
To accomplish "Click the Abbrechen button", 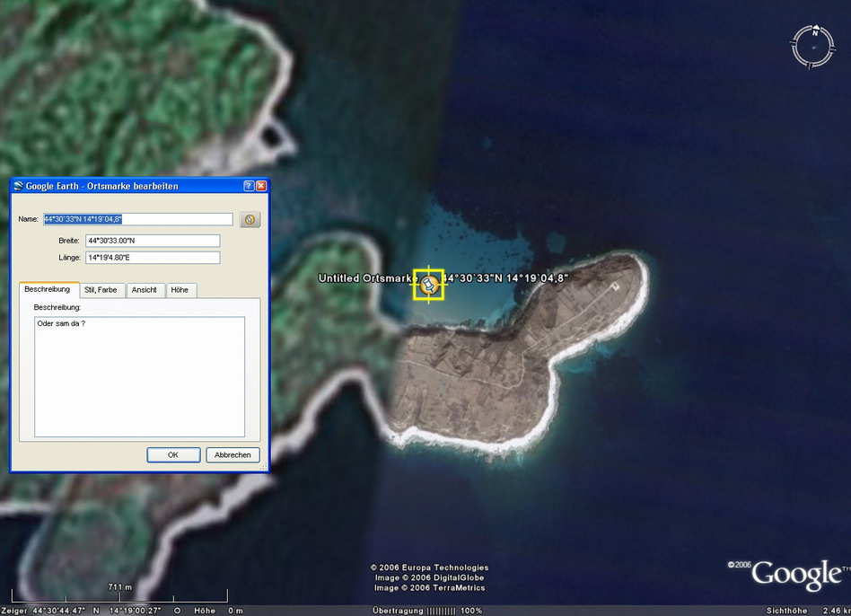I will pos(232,455).
